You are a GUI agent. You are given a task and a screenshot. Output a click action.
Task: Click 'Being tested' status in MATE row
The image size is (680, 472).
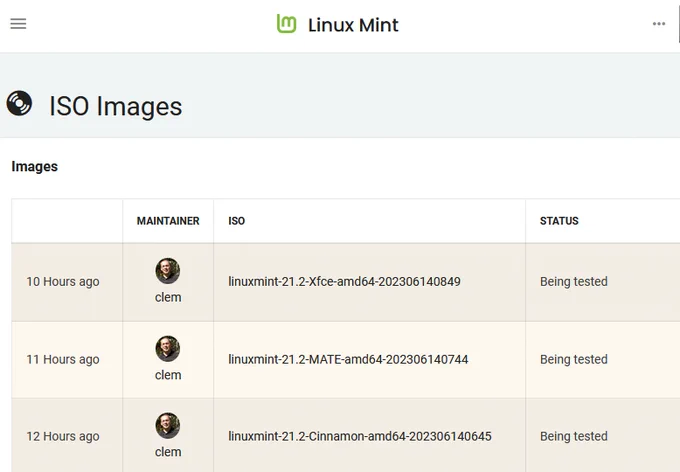574,359
